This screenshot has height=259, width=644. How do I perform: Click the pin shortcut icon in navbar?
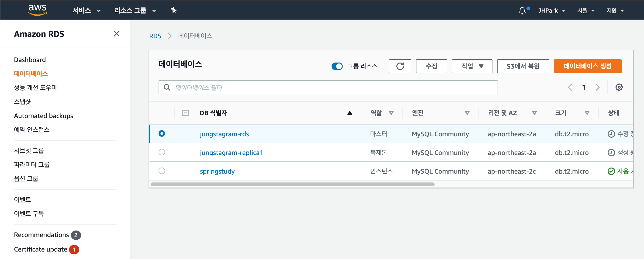tap(173, 10)
